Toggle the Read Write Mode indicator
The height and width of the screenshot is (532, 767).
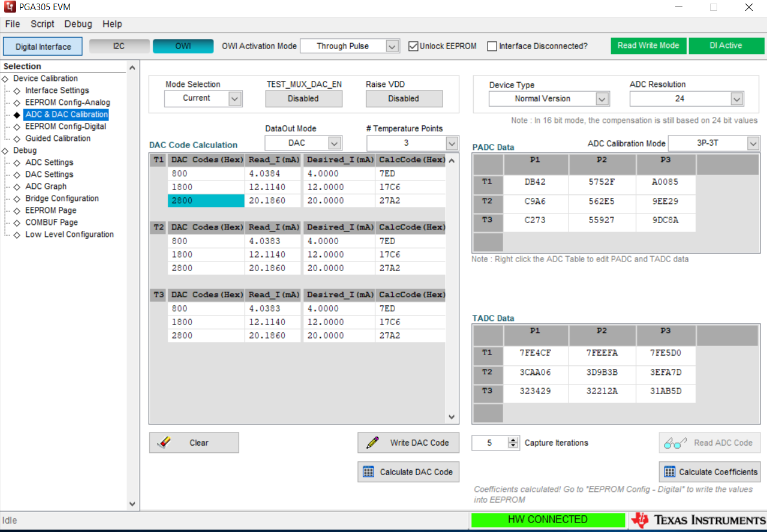click(x=648, y=46)
